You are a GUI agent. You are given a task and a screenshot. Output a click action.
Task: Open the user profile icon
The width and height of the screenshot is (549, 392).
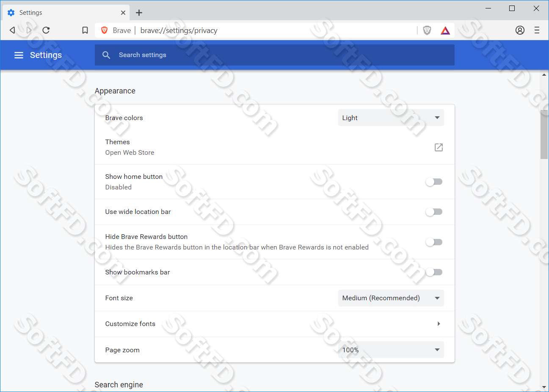click(x=520, y=30)
